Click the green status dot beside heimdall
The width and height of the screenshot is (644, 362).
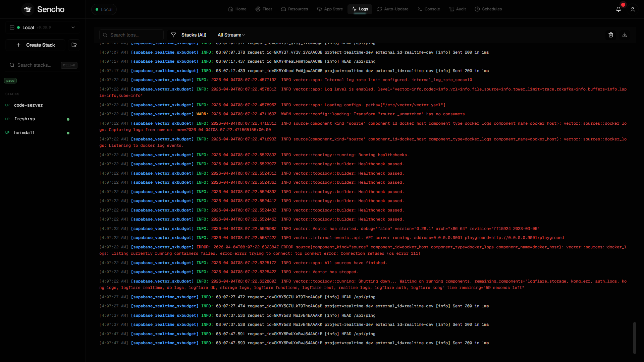[x=68, y=133]
